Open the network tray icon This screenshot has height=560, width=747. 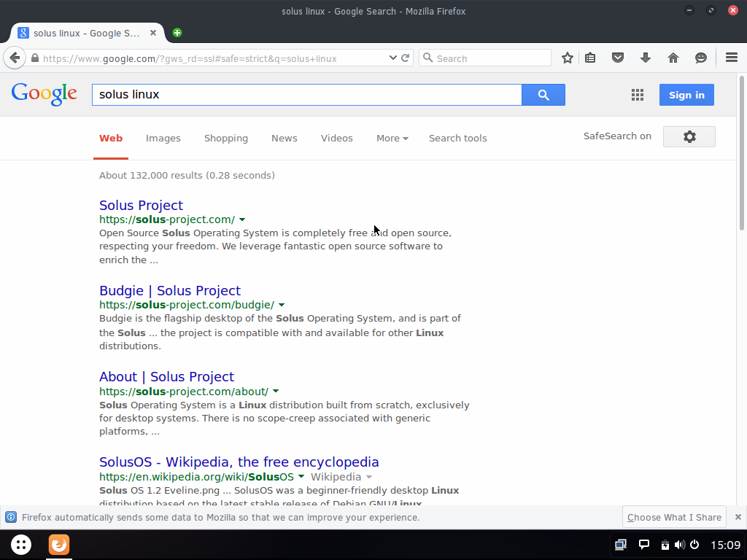[x=620, y=545]
